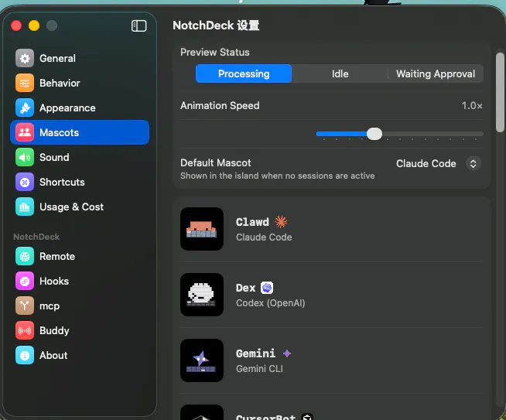This screenshot has width=506, height=420.
Task: Click the yellow minimize window button
Action: tap(34, 26)
